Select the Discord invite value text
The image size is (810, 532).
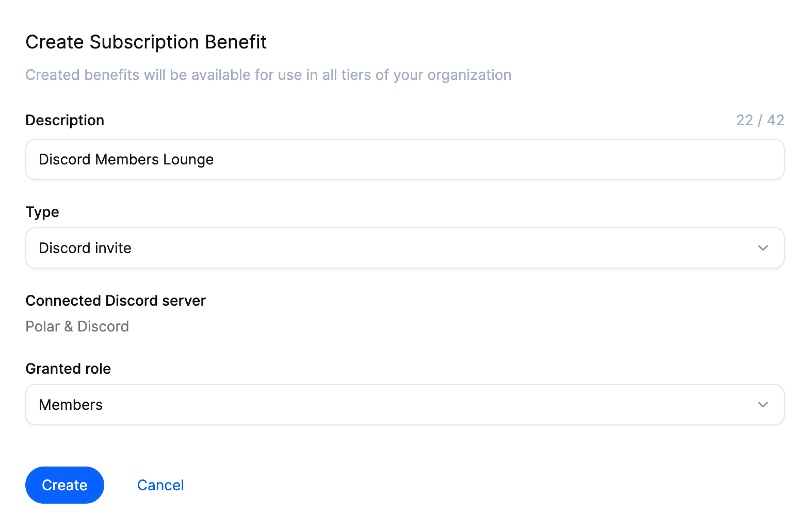[85, 248]
